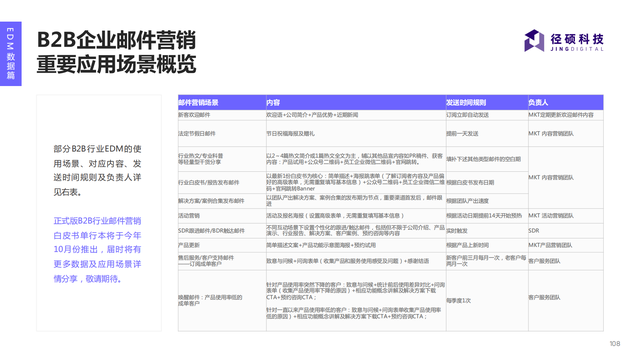Click the B2B企业邮件营销 slide title
Image resolution: width=640 pixels, height=360 pixels.
[116, 40]
